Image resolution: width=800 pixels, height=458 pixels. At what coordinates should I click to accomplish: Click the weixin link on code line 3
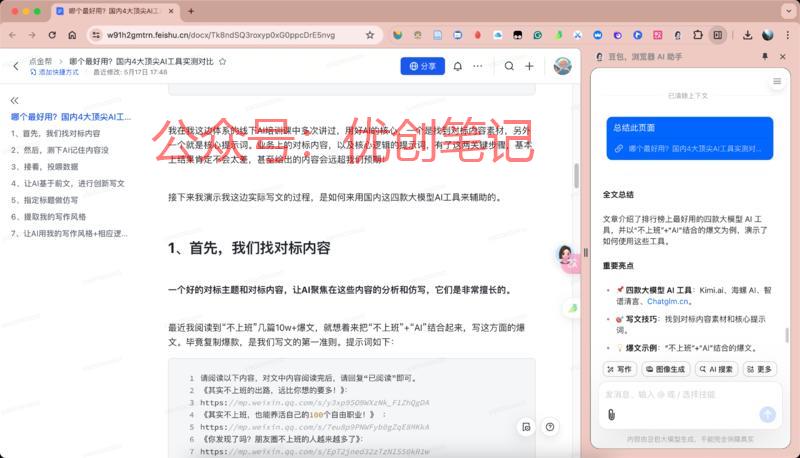315,402
